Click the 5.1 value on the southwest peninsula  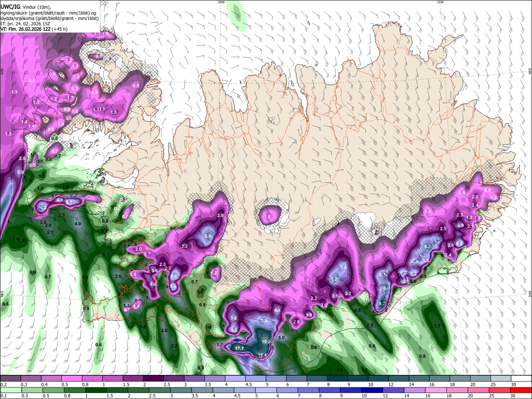coord(127,305)
